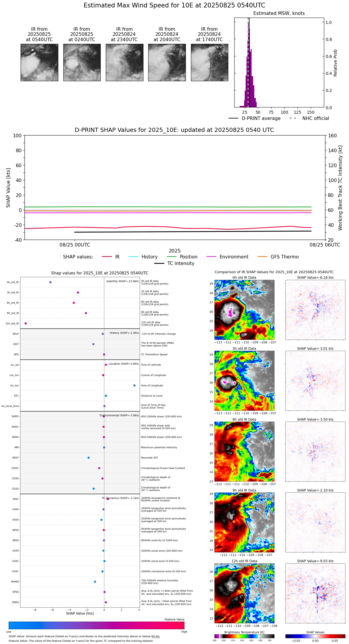Click the black TC Intensity legend swatch
The height and width of the screenshot is (644, 349).
point(159,263)
